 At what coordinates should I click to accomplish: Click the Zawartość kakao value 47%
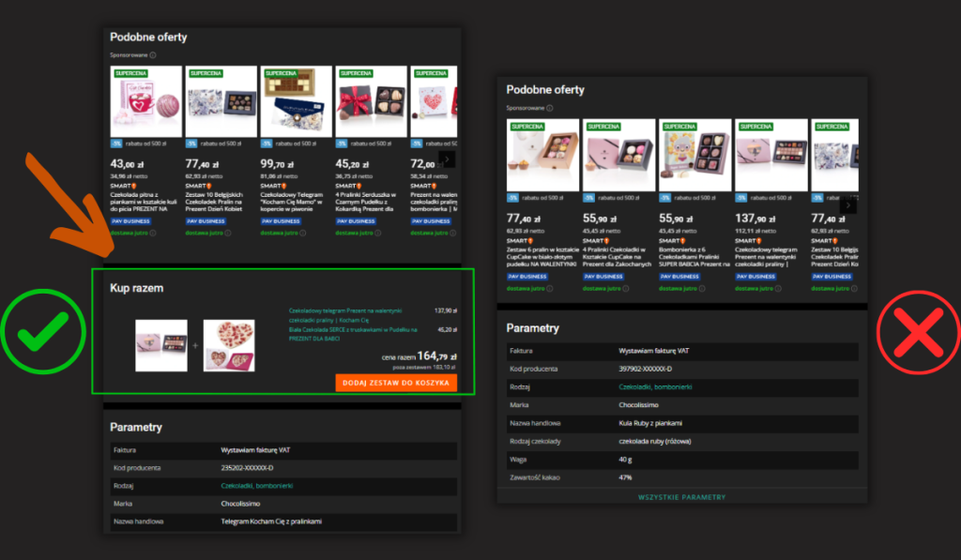click(625, 477)
